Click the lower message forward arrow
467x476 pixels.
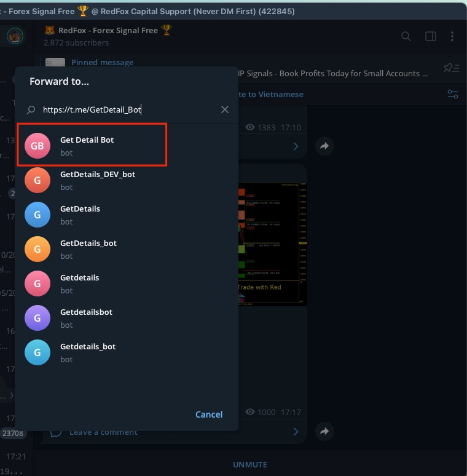[324, 431]
